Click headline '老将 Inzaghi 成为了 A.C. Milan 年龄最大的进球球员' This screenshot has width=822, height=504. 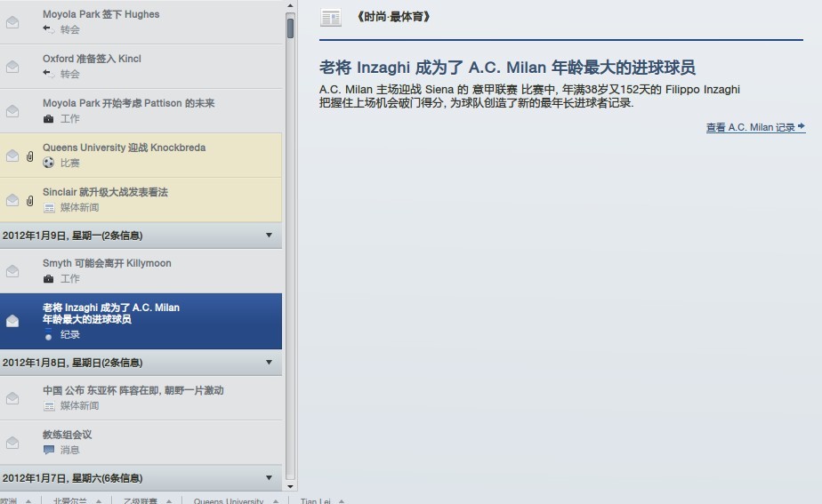[x=507, y=68]
